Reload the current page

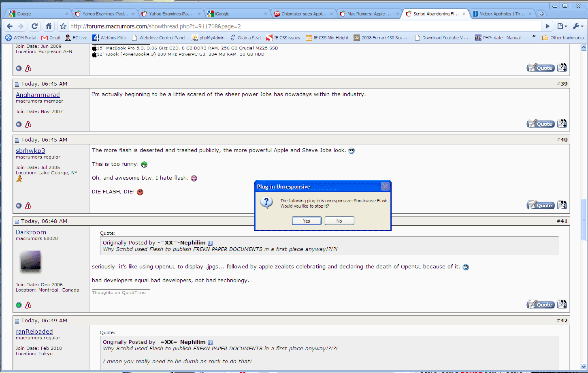tap(35, 26)
